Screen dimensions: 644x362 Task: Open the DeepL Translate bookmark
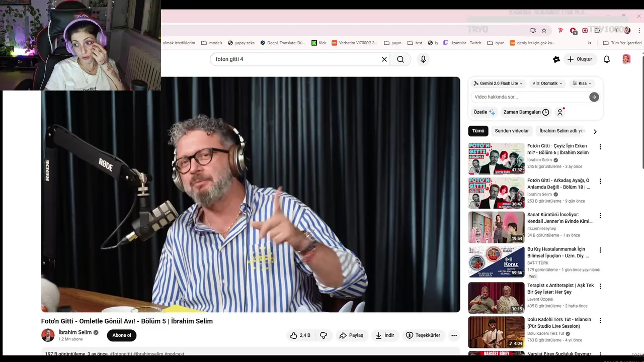coord(283,43)
